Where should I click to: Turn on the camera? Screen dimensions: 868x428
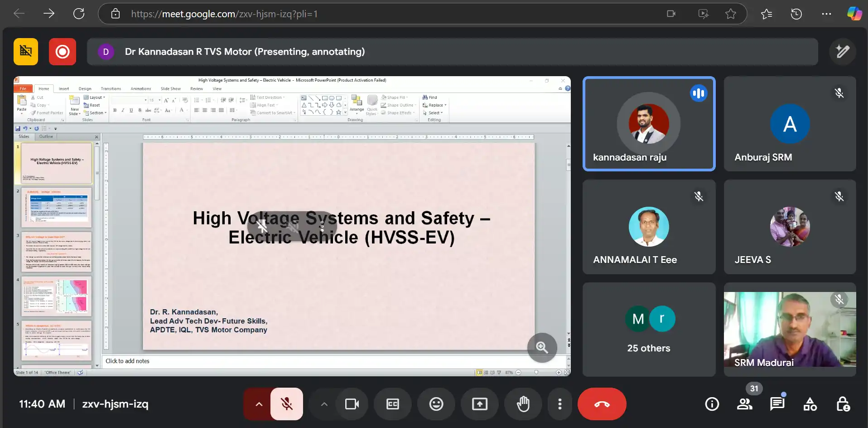coord(352,404)
